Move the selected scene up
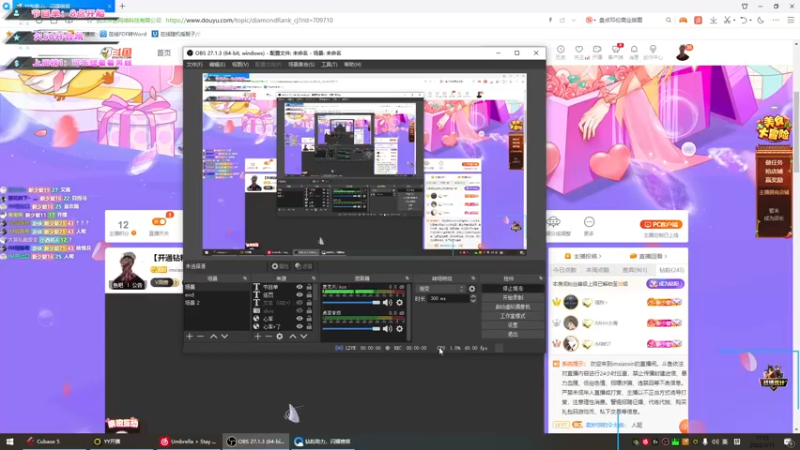The width and height of the screenshot is (800, 450). [213, 336]
